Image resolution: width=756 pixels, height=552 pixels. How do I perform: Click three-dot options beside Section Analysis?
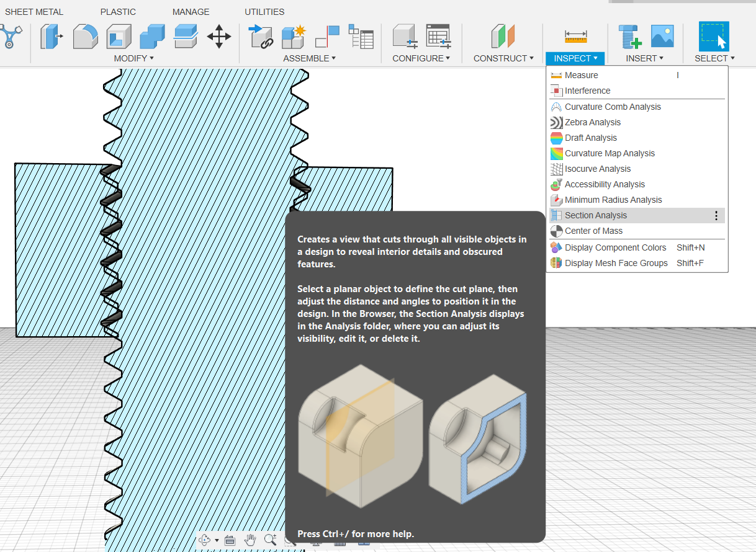tap(716, 215)
